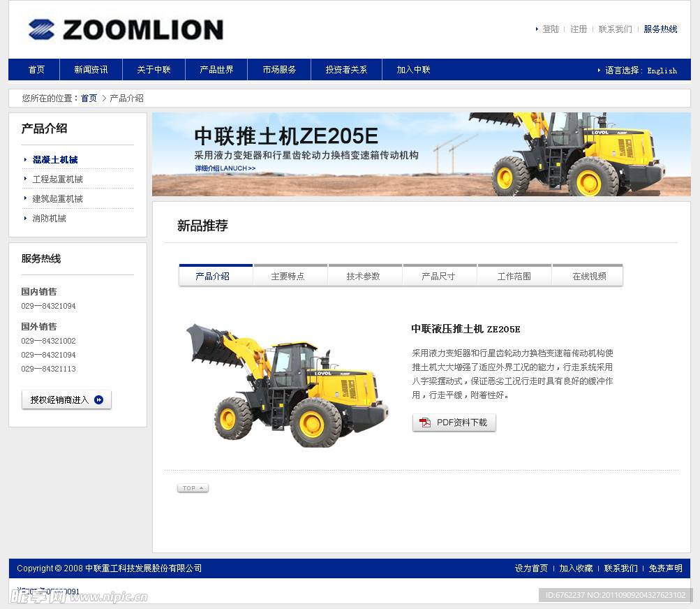Image resolution: width=700 pixels, height=609 pixels.
Task: Click the PDF icon on download button
Action: (425, 423)
